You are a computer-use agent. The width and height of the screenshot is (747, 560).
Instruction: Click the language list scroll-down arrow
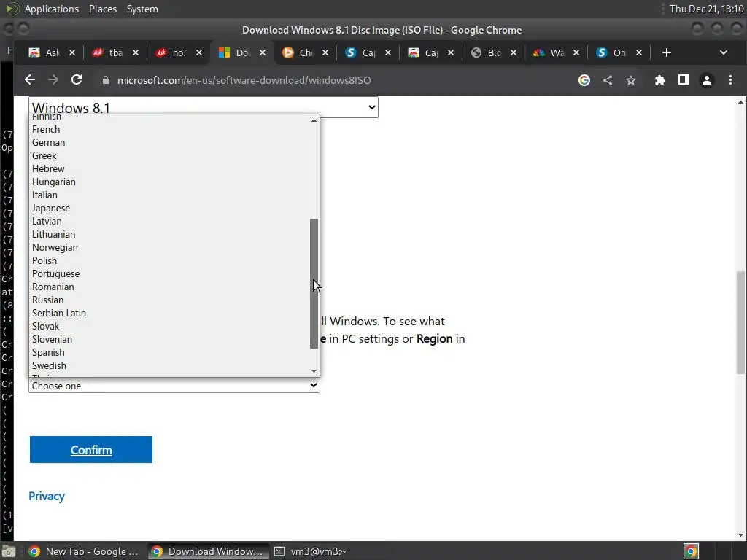click(314, 371)
